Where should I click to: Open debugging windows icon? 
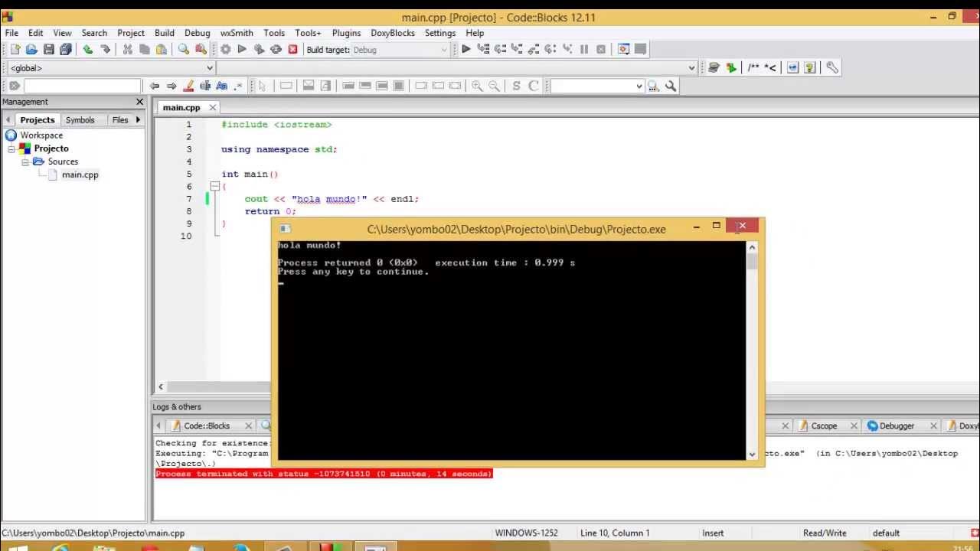tap(623, 49)
